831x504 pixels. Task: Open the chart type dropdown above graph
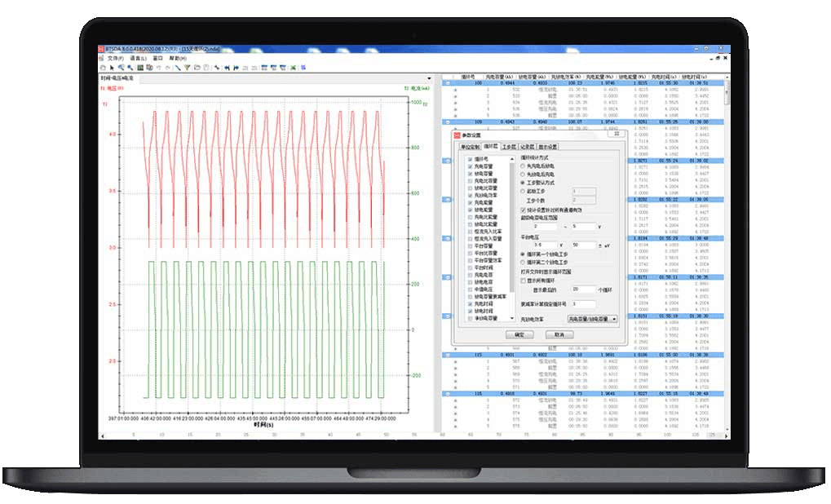[x=429, y=78]
